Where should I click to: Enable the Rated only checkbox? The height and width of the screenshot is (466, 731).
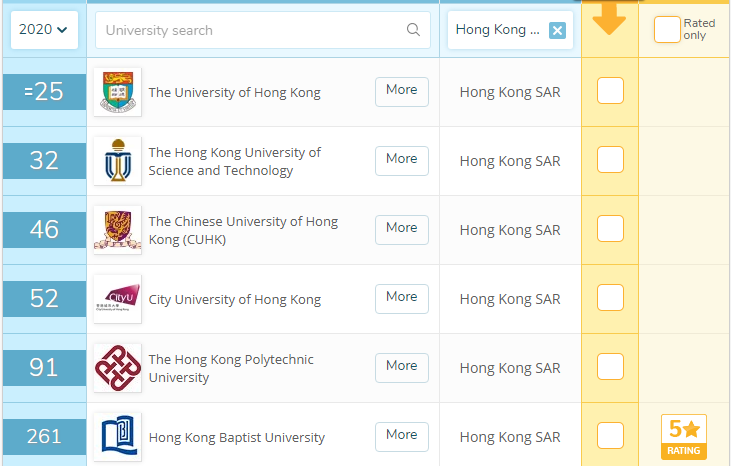(667, 29)
